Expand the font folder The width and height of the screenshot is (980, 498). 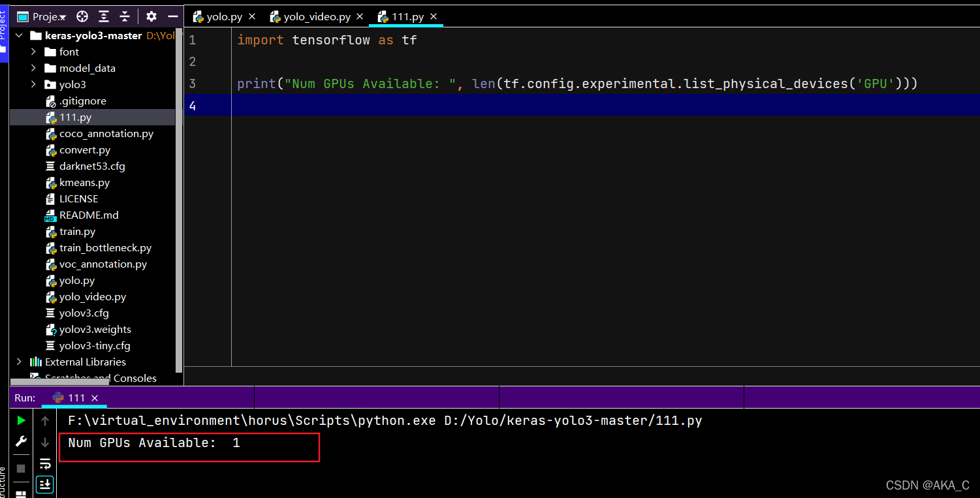[33, 52]
